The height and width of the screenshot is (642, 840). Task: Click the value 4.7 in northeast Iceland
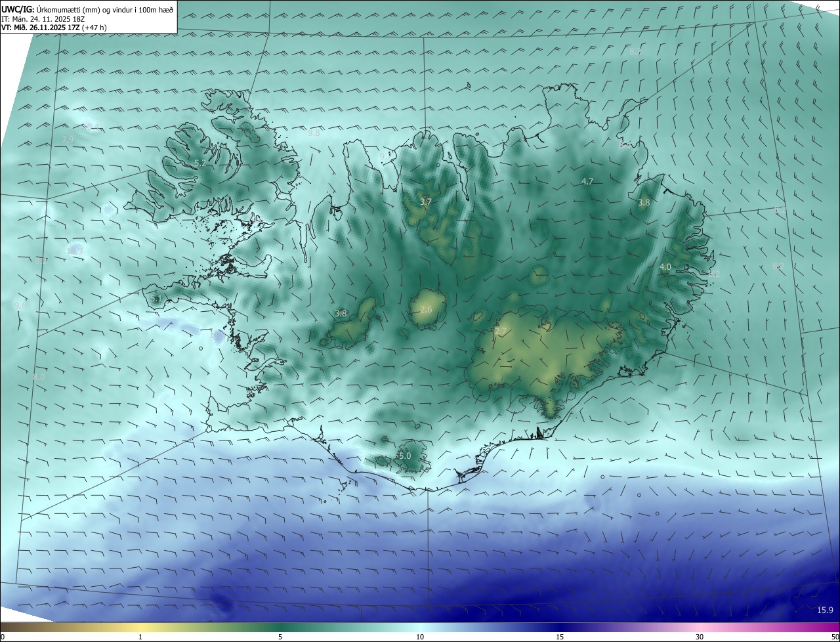tap(587, 181)
